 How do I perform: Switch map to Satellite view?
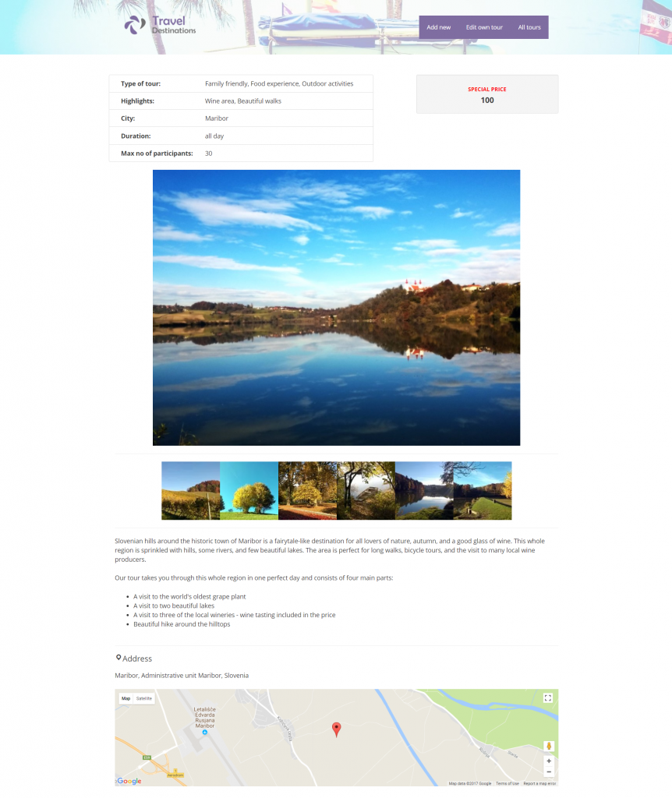tap(144, 698)
